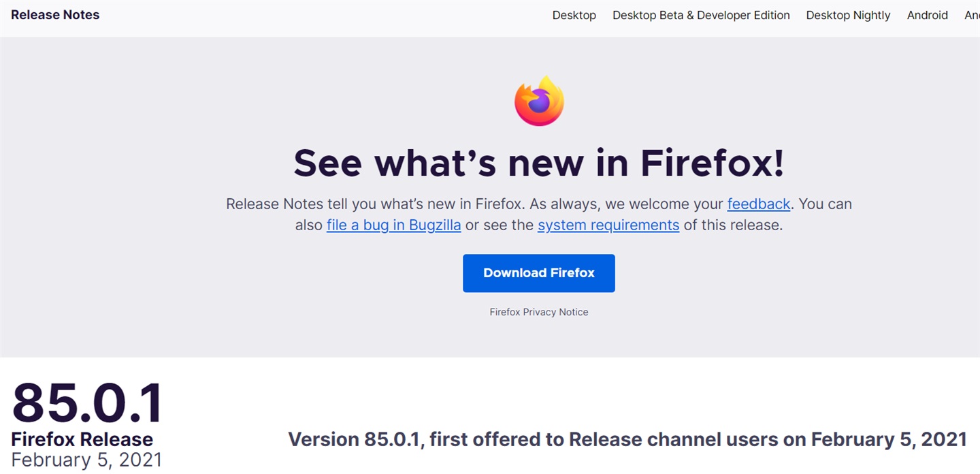Viewport: 980px width, 474px height.
Task: View the system requirements link
Action: click(x=608, y=225)
